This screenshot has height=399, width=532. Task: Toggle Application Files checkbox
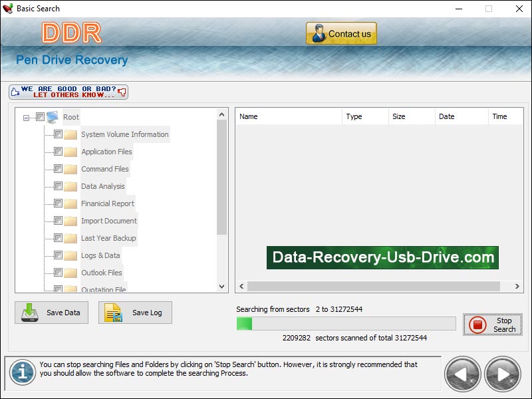click(x=58, y=152)
